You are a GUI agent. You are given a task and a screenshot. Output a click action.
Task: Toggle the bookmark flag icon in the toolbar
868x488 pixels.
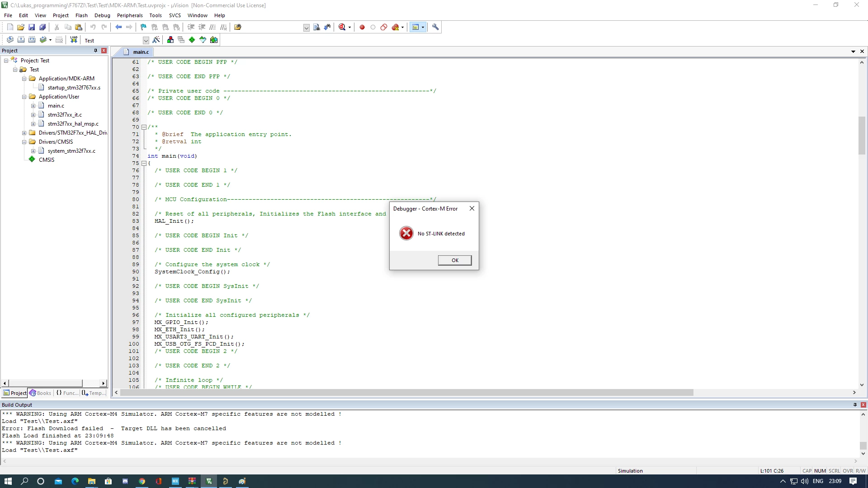click(143, 27)
